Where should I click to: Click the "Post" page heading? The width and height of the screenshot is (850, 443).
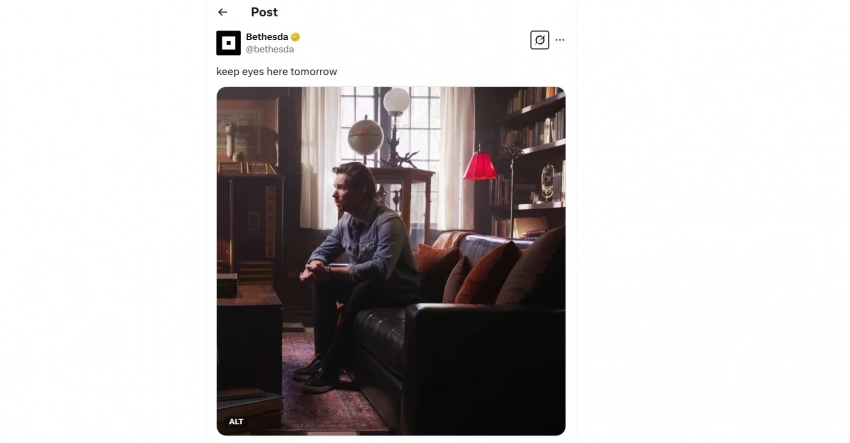pos(264,12)
